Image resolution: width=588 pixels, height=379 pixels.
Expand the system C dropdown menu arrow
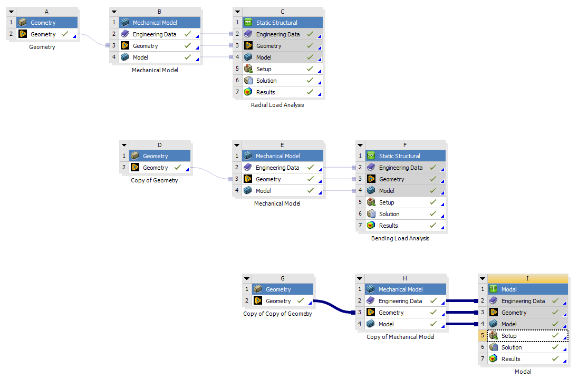coord(237,12)
